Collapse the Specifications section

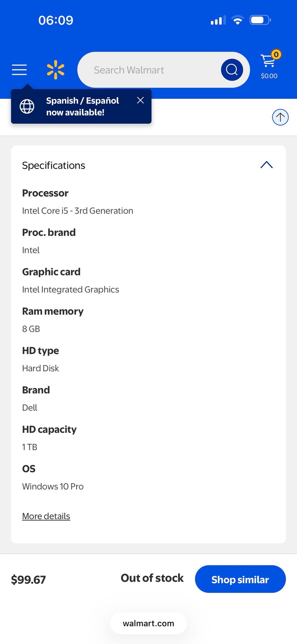266,165
